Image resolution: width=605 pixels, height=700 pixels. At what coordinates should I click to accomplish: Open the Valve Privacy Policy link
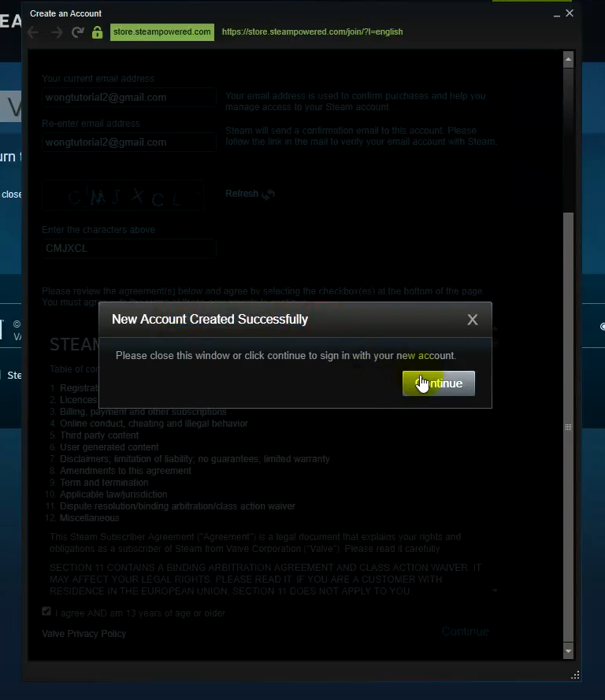(84, 634)
